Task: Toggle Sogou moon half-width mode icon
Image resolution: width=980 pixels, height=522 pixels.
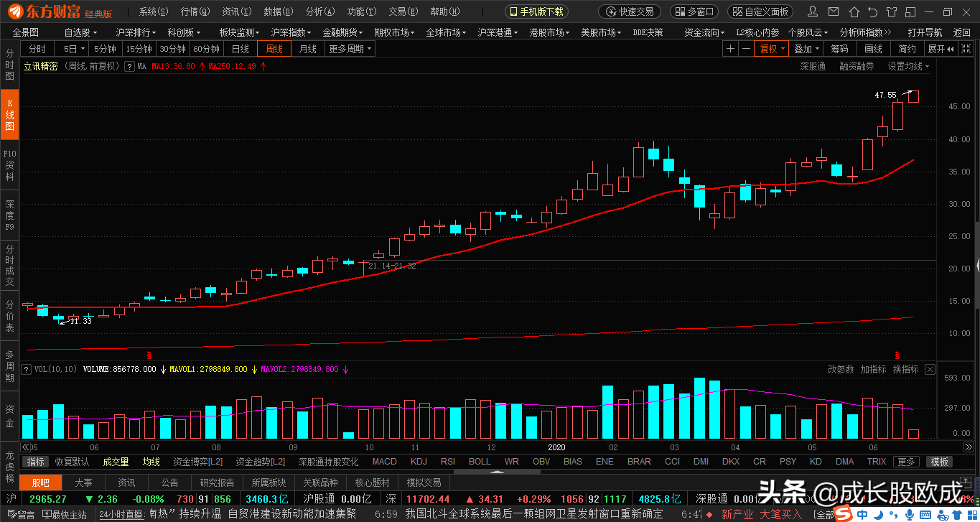Action: (x=879, y=515)
